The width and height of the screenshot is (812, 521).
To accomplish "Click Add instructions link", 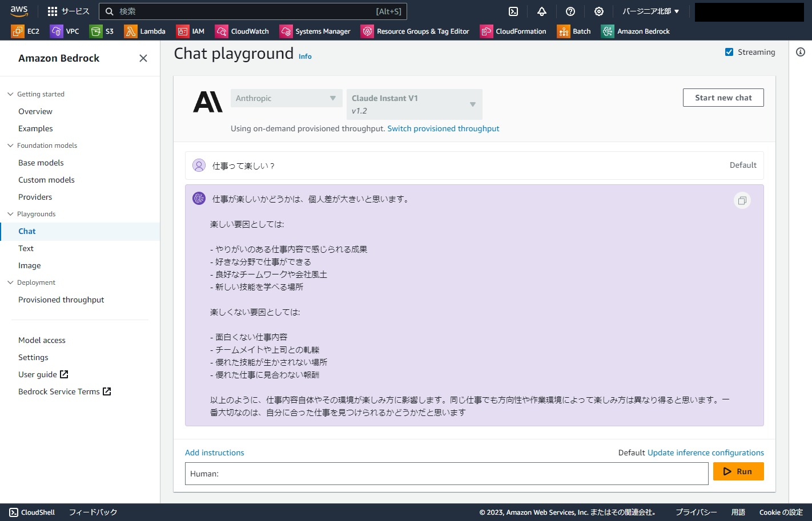I will pyautogui.click(x=214, y=453).
